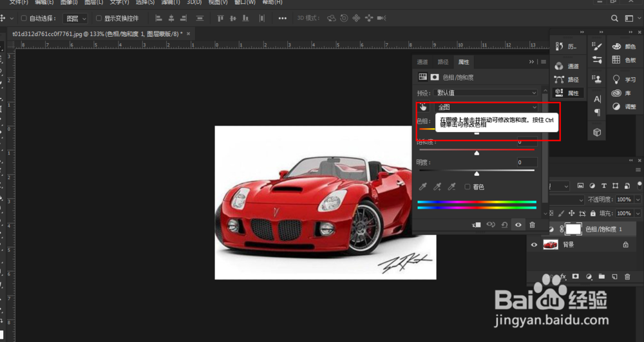
Task: Collapse Properties panel with double-arrow
Action: coord(531,62)
